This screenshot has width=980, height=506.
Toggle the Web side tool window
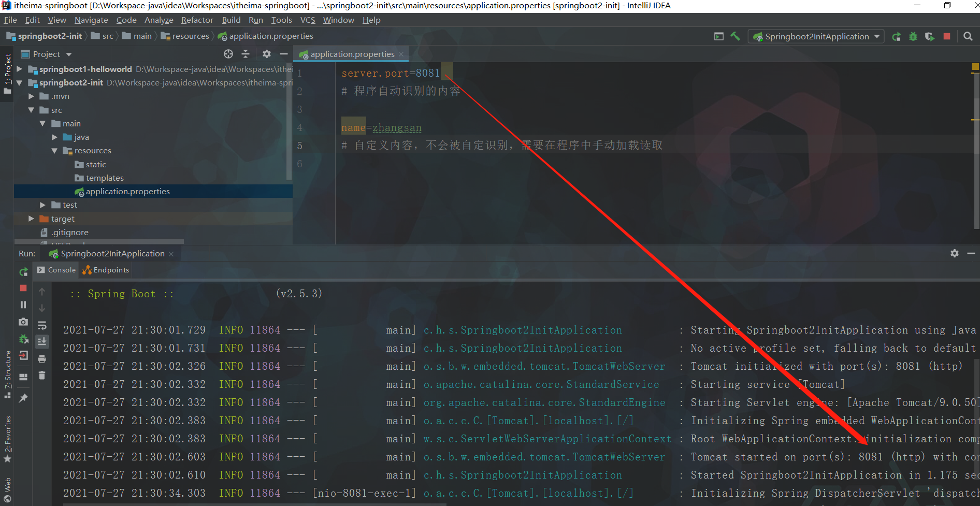coord(7,490)
